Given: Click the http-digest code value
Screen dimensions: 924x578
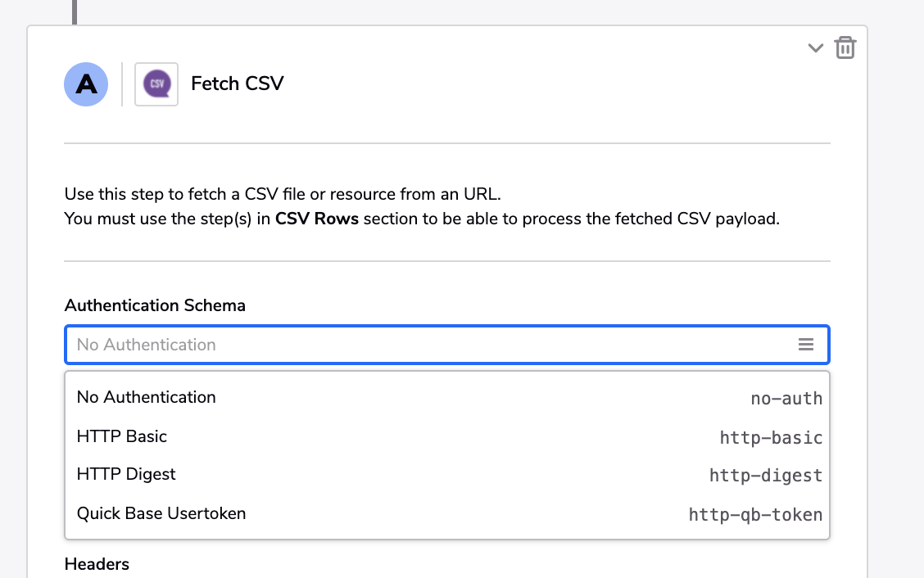Looking at the screenshot, I should pos(765,476).
